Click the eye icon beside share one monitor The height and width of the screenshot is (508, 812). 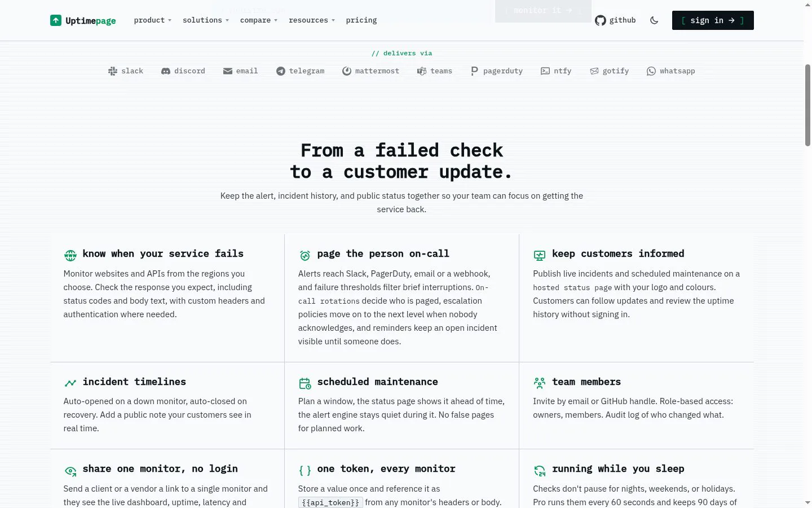coord(70,471)
